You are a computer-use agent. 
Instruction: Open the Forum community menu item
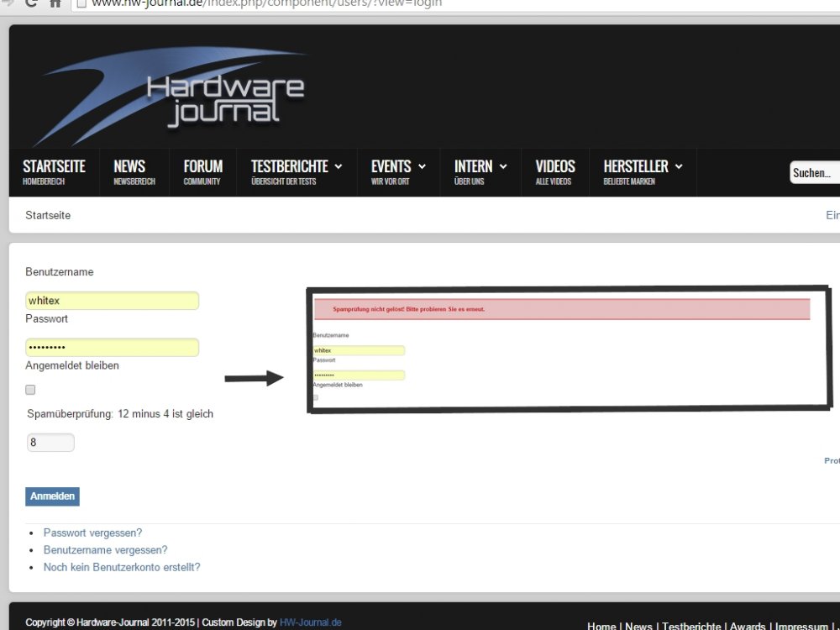pos(202,172)
